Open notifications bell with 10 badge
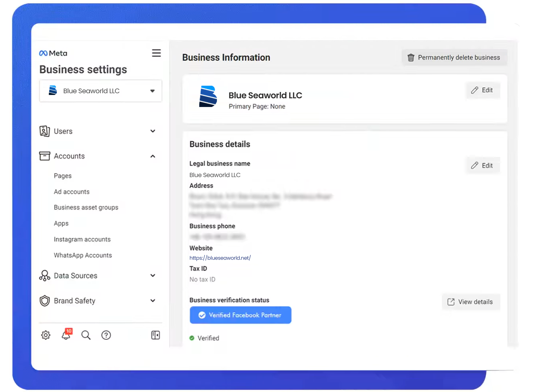Image resolution: width=533 pixels, height=392 pixels. click(x=67, y=334)
